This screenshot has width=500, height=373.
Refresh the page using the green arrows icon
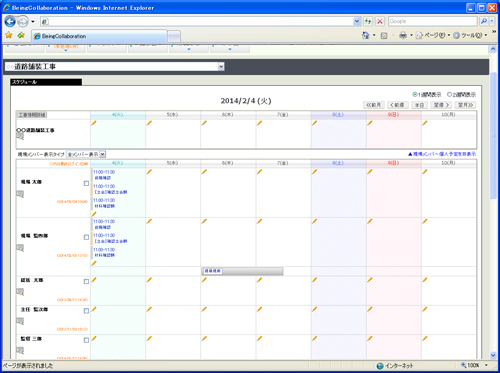pos(368,21)
